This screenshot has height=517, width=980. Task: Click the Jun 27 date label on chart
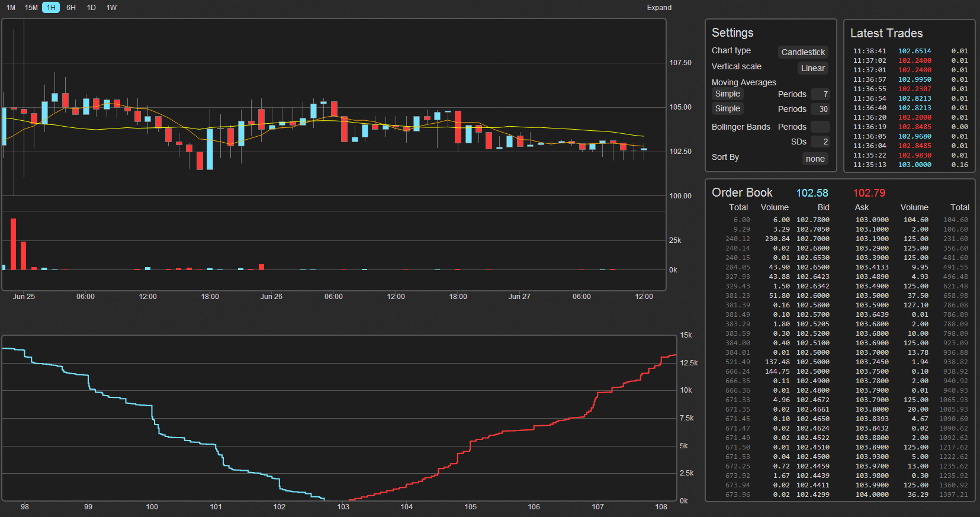[519, 297]
